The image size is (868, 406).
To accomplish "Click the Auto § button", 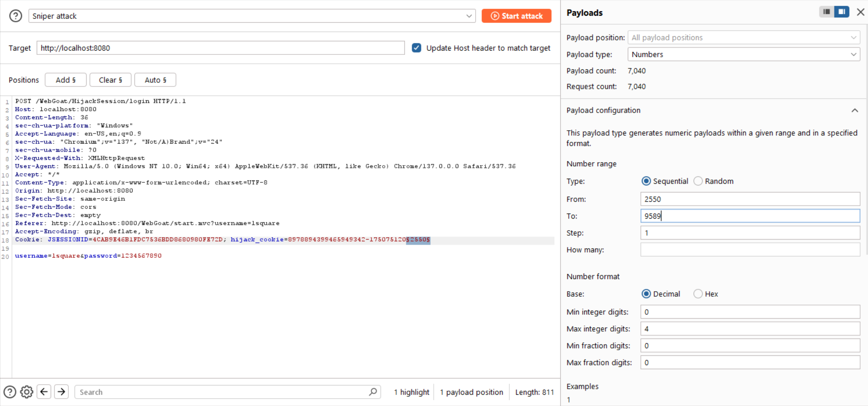I will (x=155, y=80).
